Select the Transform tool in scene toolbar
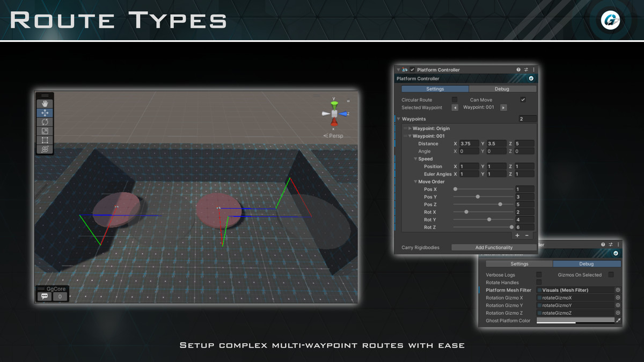Viewport: 644px width, 362px height. [45, 149]
